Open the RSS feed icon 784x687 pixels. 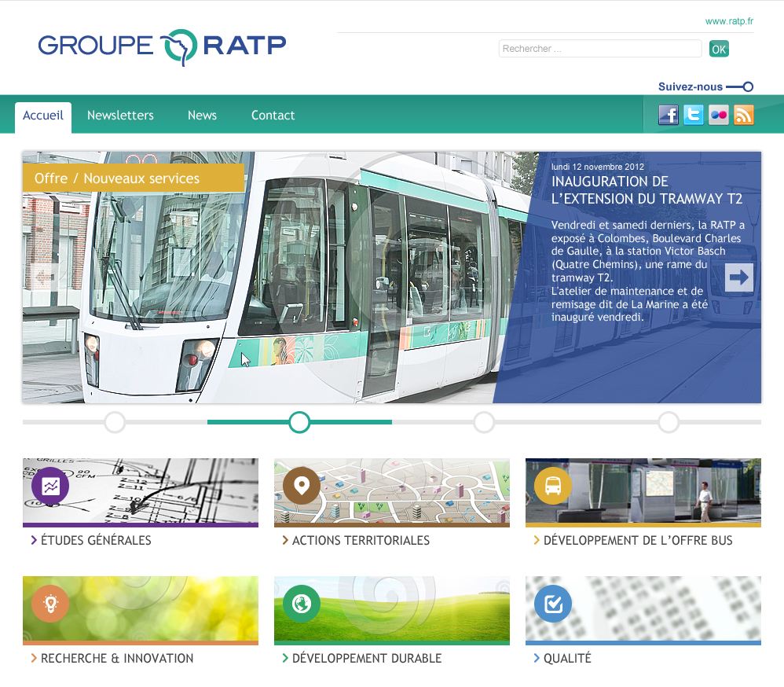[x=743, y=115]
